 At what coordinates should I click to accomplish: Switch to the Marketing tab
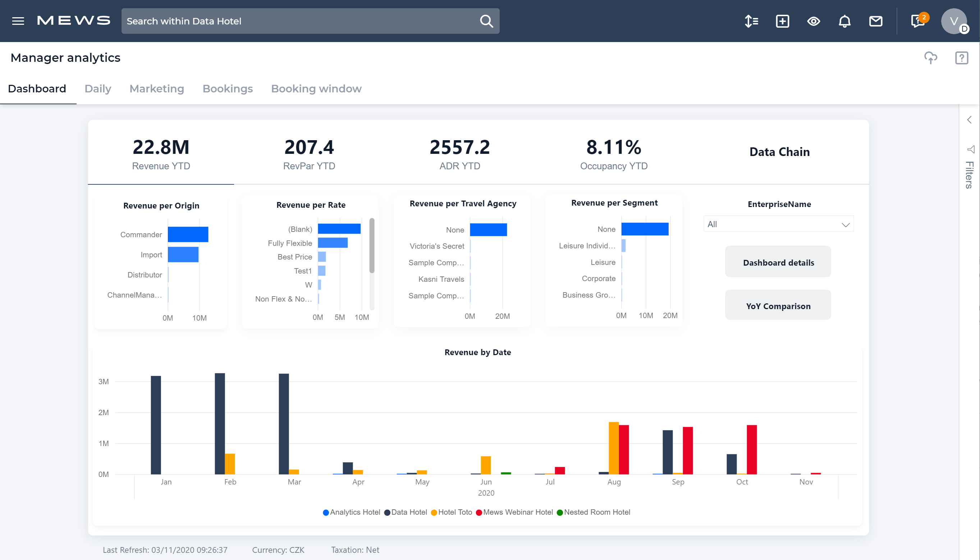point(157,88)
